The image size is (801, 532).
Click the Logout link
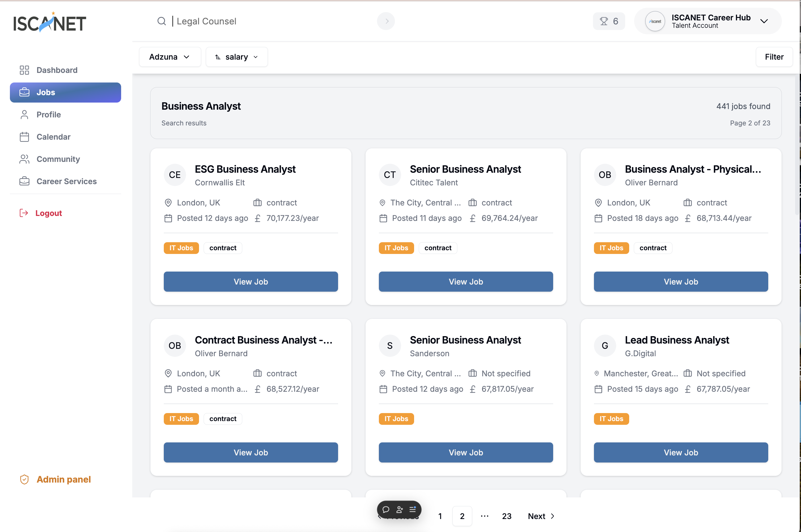click(x=48, y=213)
